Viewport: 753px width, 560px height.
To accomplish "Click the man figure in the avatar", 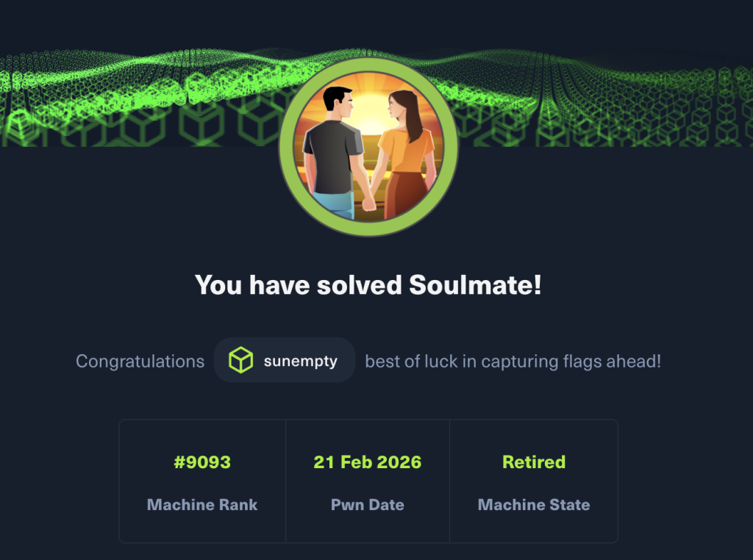I will coord(333,154).
